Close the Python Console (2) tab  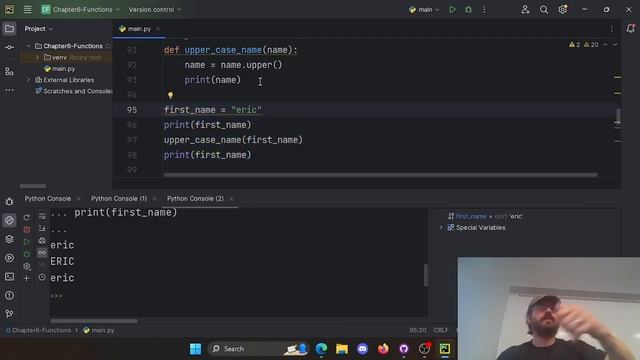coord(231,199)
